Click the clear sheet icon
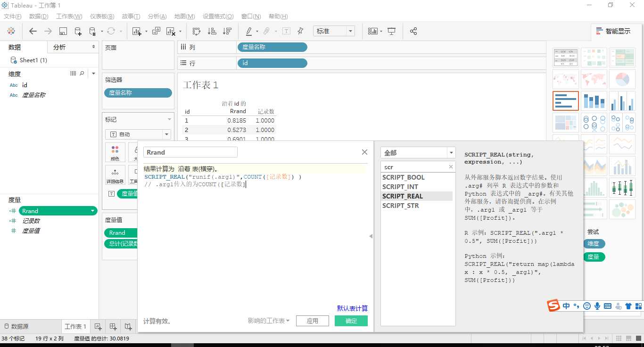 click(171, 31)
